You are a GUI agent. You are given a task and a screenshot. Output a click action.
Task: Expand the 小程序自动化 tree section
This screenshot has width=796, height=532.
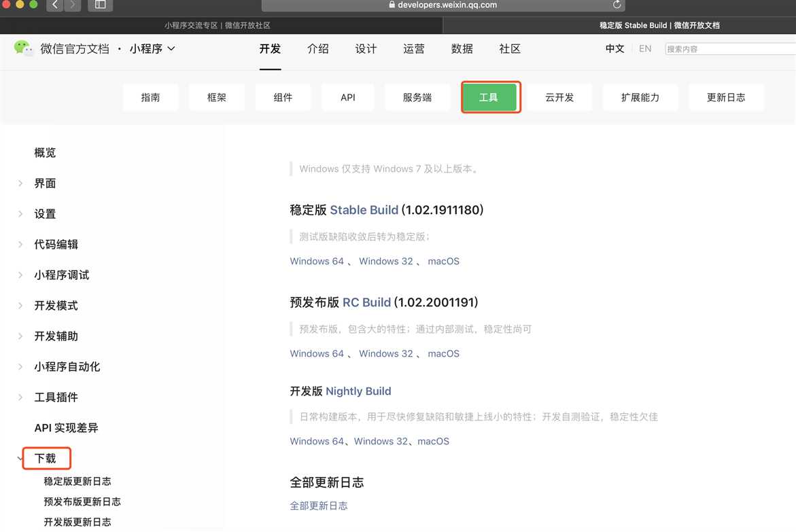click(x=20, y=366)
